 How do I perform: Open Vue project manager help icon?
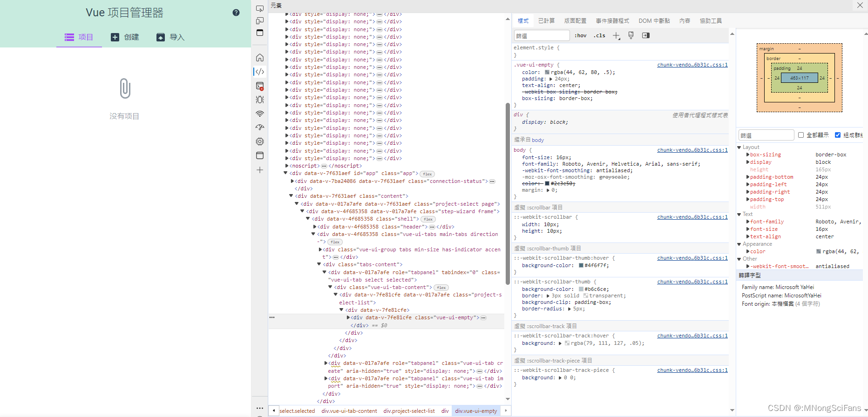(236, 13)
